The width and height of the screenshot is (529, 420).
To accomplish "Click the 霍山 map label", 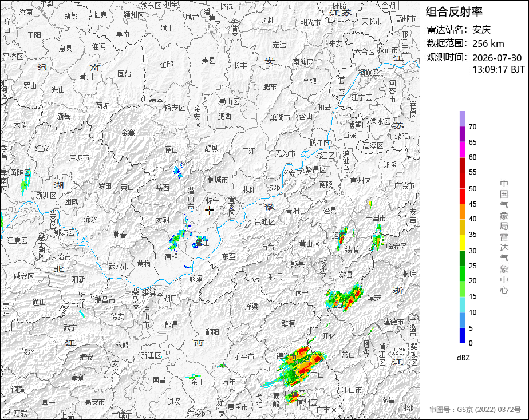I will (171, 150).
